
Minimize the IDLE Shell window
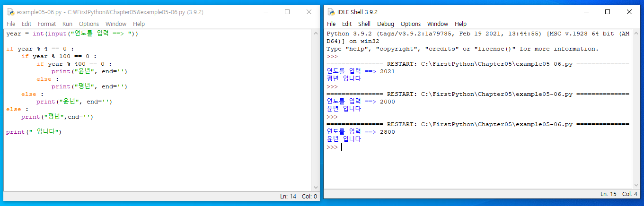[x=585, y=12]
